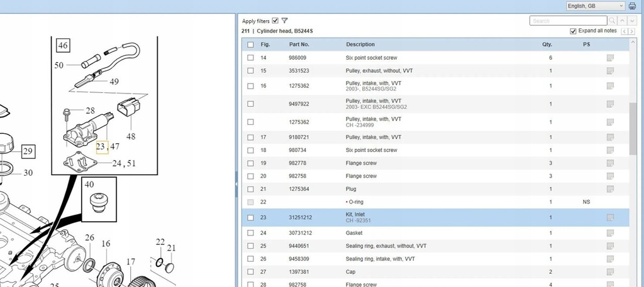
Task: Collapse the diagram panel splitter handle
Action: (x=236, y=183)
